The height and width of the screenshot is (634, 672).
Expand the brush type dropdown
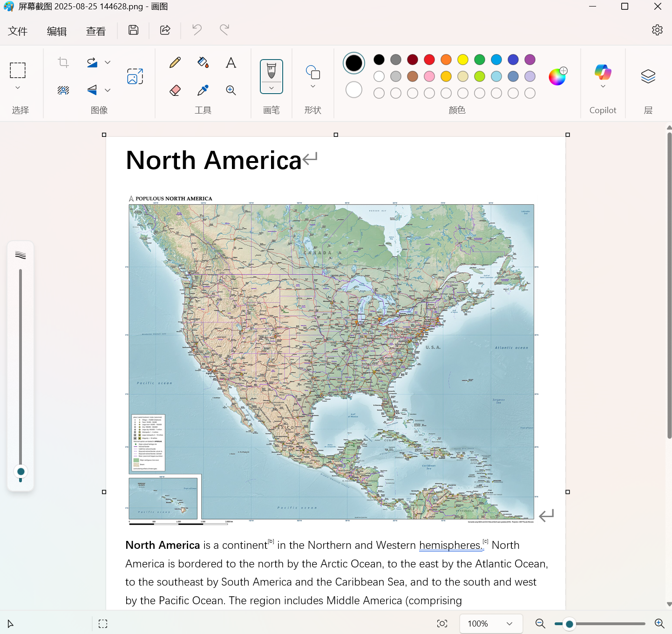click(272, 88)
